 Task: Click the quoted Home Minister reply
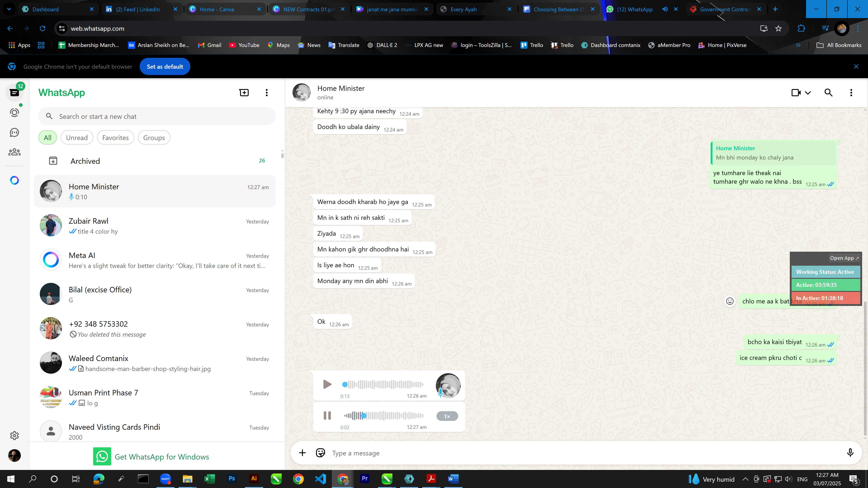773,153
